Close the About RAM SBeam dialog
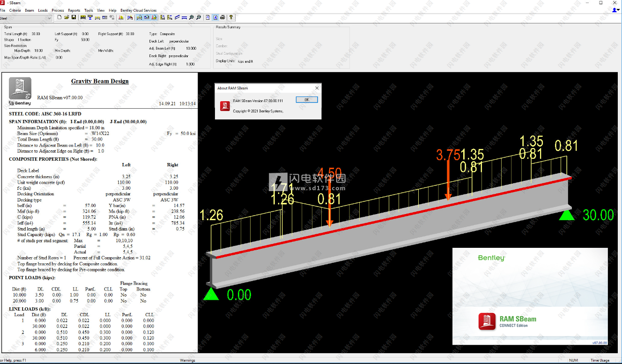 pyautogui.click(x=317, y=88)
